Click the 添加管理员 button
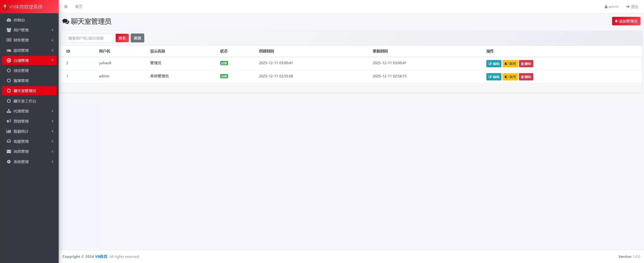This screenshot has height=263, width=644. pos(626,21)
